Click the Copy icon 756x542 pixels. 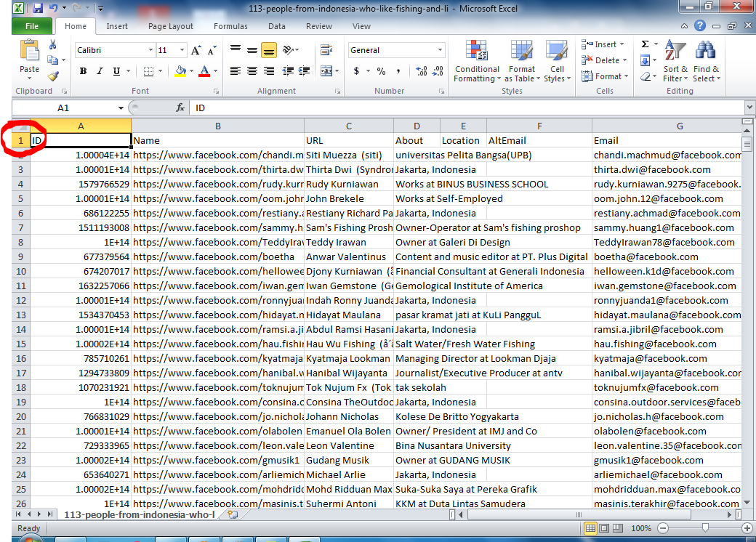click(x=53, y=60)
